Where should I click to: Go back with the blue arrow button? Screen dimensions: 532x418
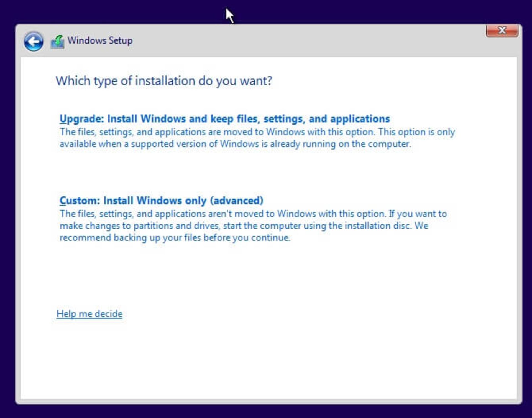coord(34,42)
